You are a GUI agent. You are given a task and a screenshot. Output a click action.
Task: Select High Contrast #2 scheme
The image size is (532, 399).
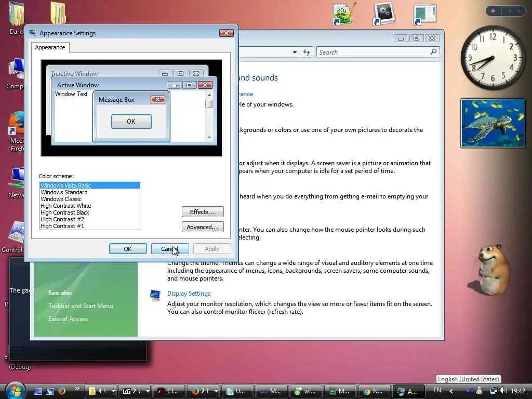tap(90, 219)
